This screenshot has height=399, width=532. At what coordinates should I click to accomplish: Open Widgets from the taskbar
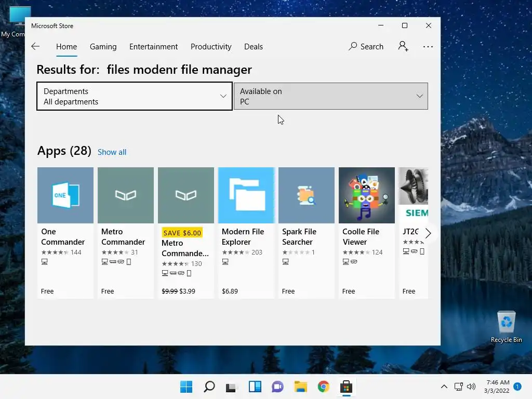click(255, 387)
